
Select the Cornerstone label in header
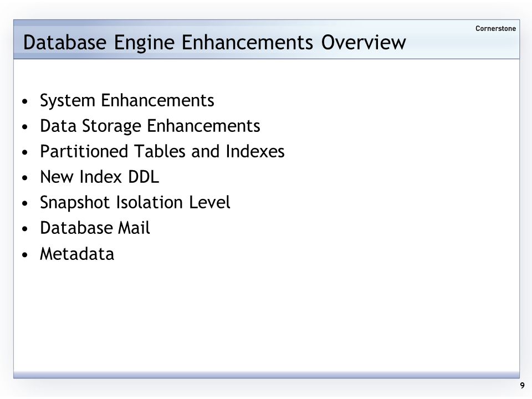495,28
